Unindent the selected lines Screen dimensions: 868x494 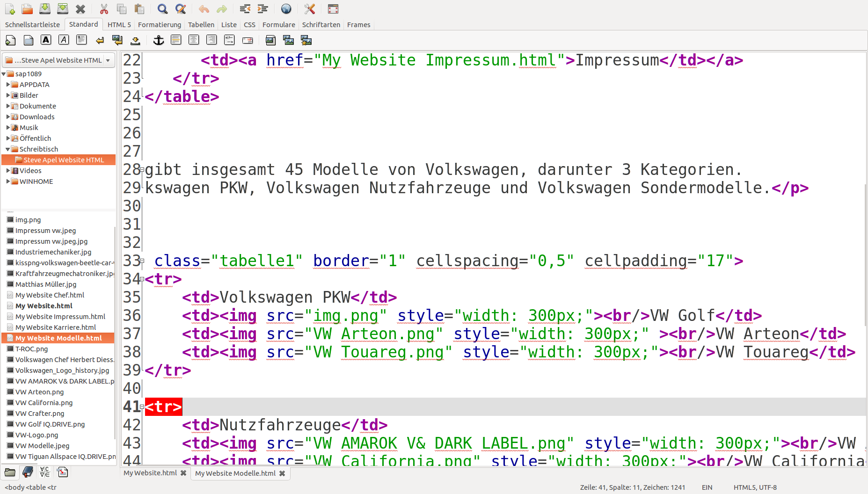coord(245,9)
